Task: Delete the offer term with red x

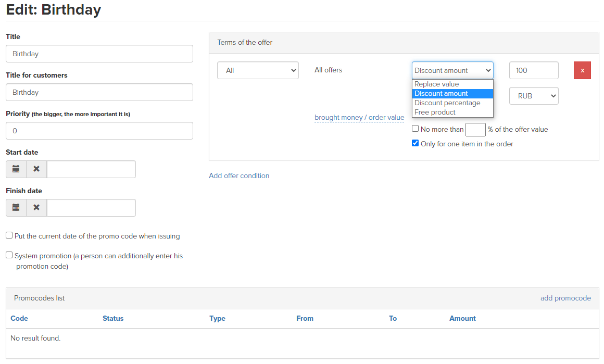Action: [x=582, y=70]
